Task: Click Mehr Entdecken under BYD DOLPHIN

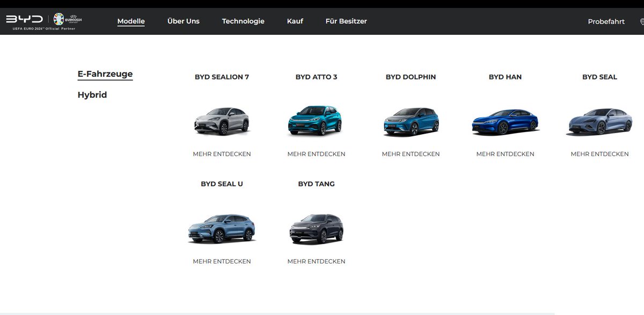Action: 411,154
